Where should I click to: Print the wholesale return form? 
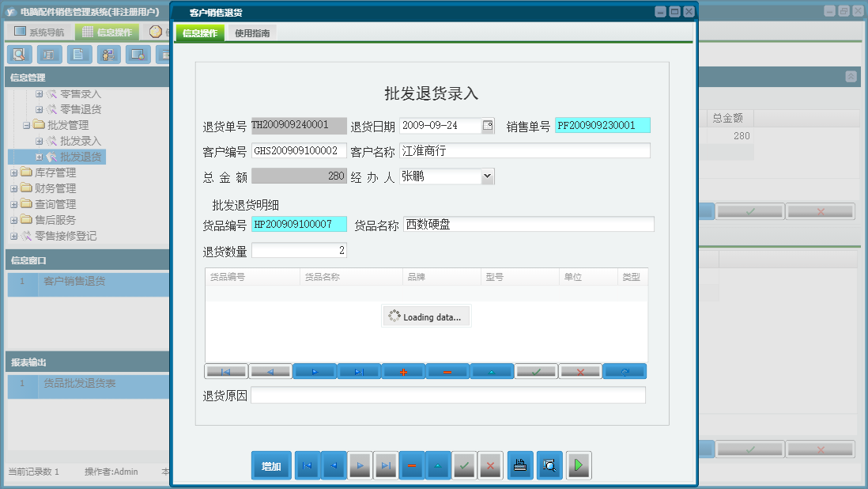pyautogui.click(x=520, y=466)
